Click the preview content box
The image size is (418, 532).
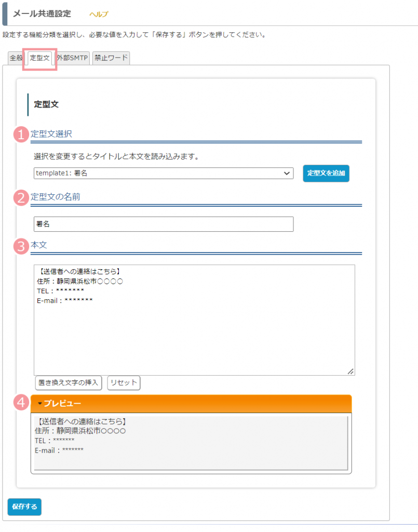191,443
